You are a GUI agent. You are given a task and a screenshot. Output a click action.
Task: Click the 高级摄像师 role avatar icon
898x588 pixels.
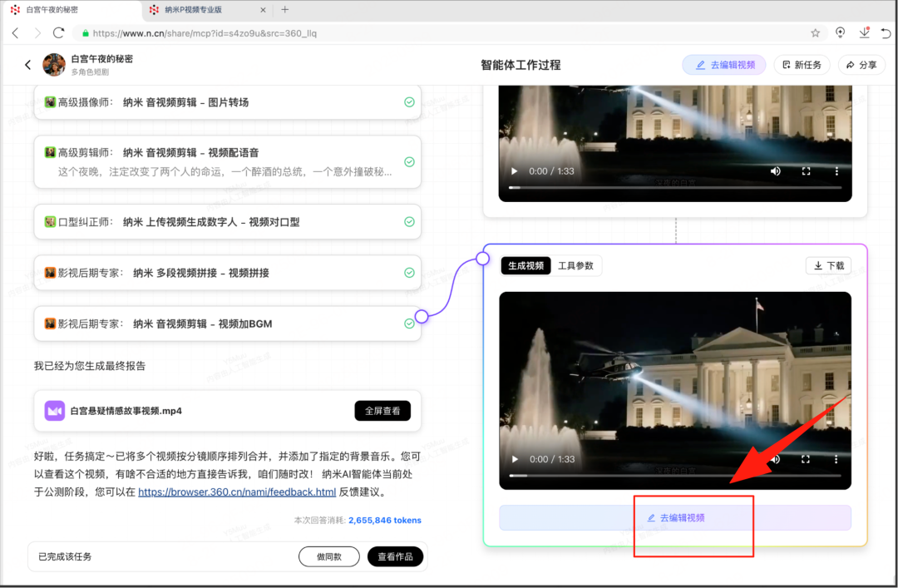(x=51, y=102)
